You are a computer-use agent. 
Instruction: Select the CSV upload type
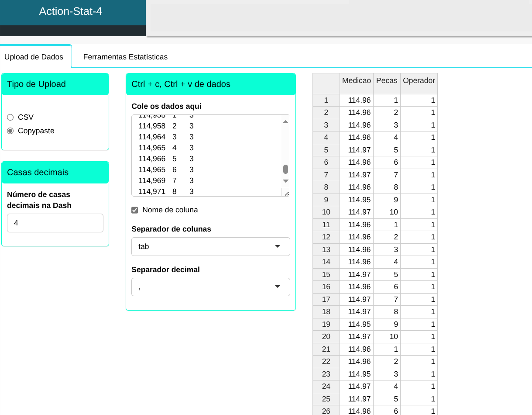(x=10, y=117)
